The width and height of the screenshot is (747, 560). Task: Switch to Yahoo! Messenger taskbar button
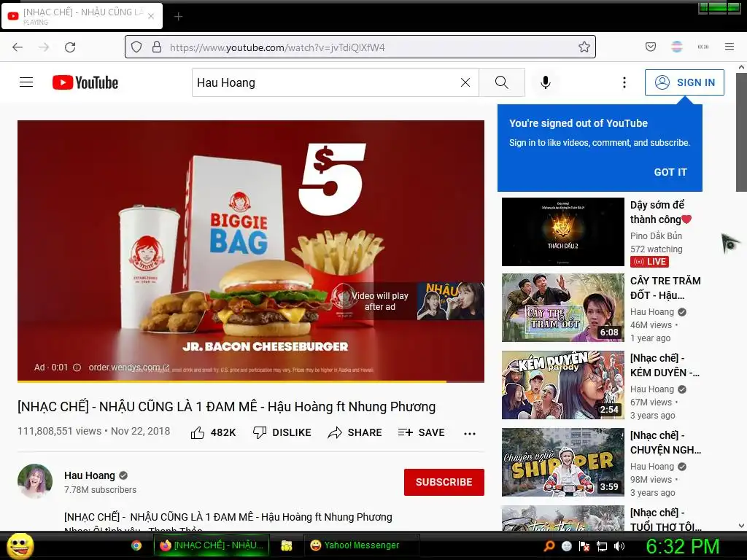(362, 545)
